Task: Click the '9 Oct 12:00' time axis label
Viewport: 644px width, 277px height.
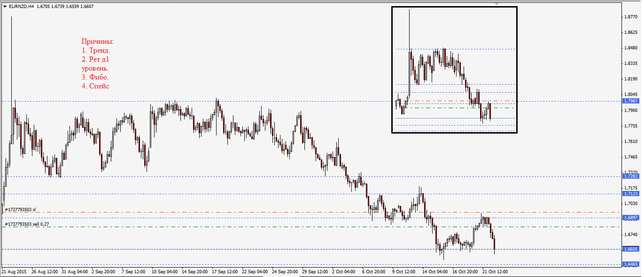Action: pos(403,272)
